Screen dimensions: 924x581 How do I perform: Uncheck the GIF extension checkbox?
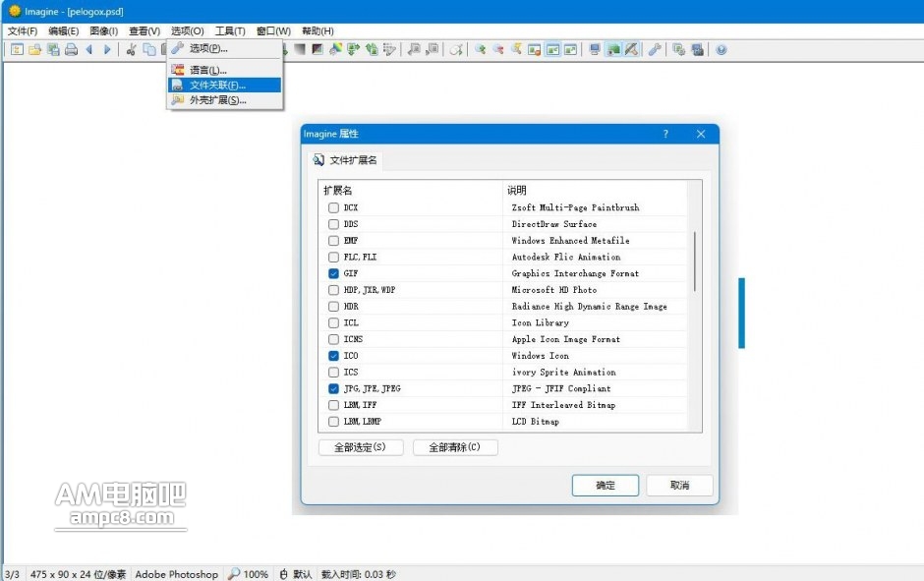[x=333, y=273]
